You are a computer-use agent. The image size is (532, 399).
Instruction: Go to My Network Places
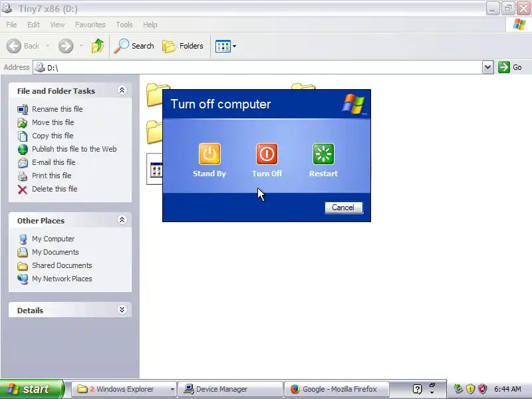62,279
